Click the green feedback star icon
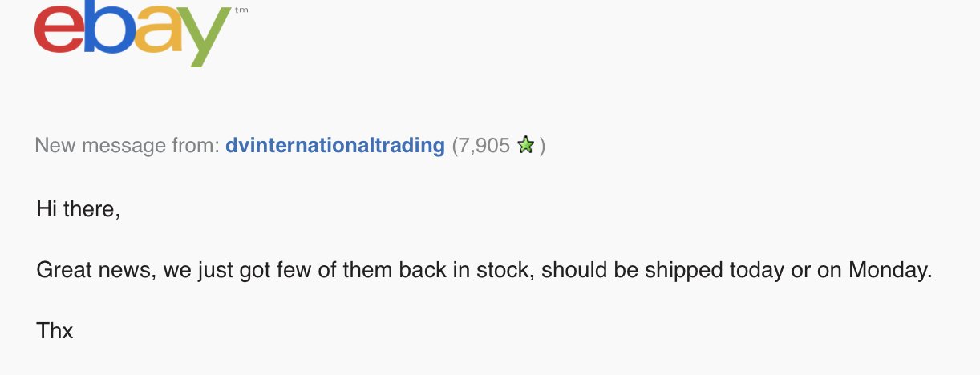Image resolution: width=980 pixels, height=375 pixels. click(x=526, y=146)
